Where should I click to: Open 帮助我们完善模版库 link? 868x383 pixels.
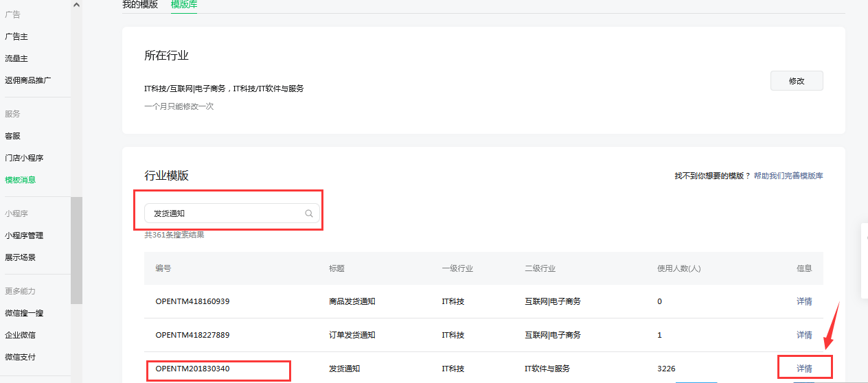tap(788, 176)
